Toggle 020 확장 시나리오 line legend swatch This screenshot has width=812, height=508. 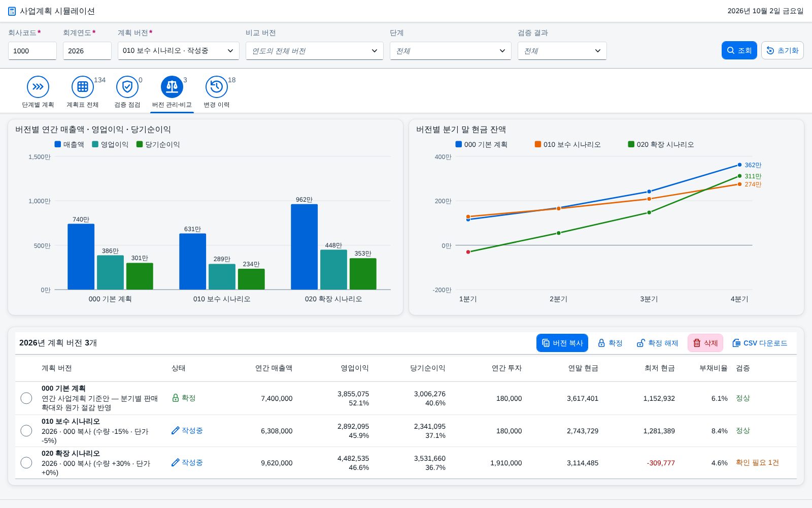[x=631, y=144]
